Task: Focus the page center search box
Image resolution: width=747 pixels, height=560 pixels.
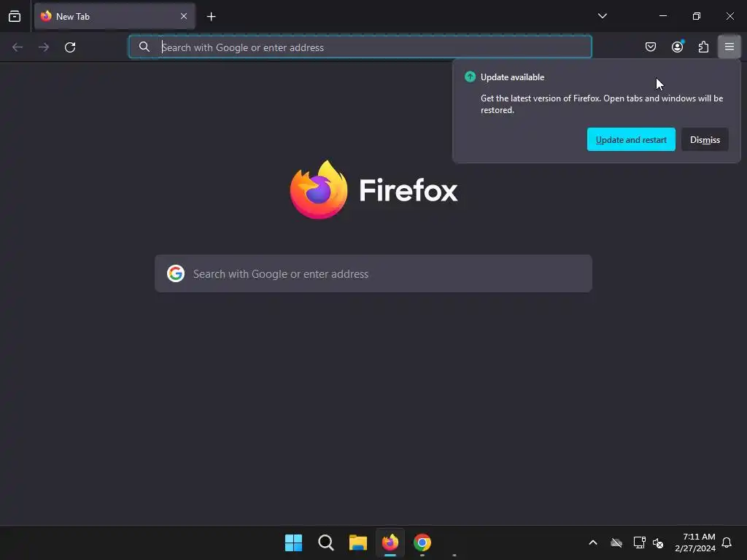Action: pos(373,273)
